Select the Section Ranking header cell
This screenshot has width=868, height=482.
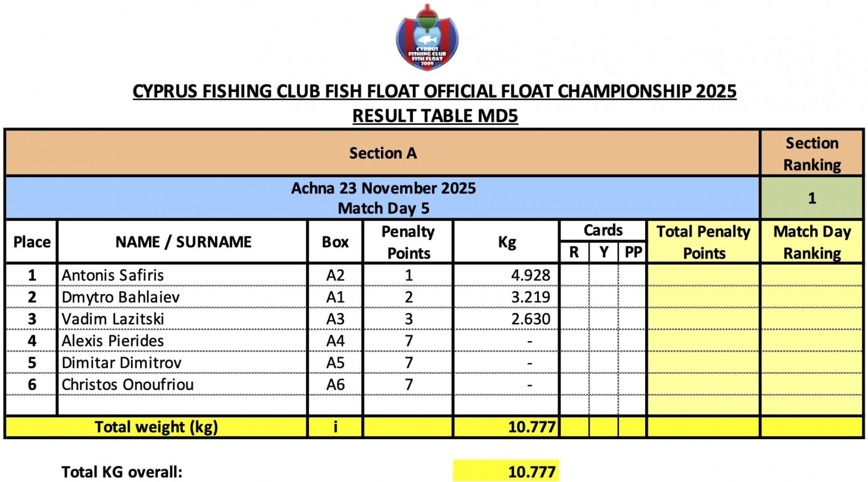click(x=812, y=153)
